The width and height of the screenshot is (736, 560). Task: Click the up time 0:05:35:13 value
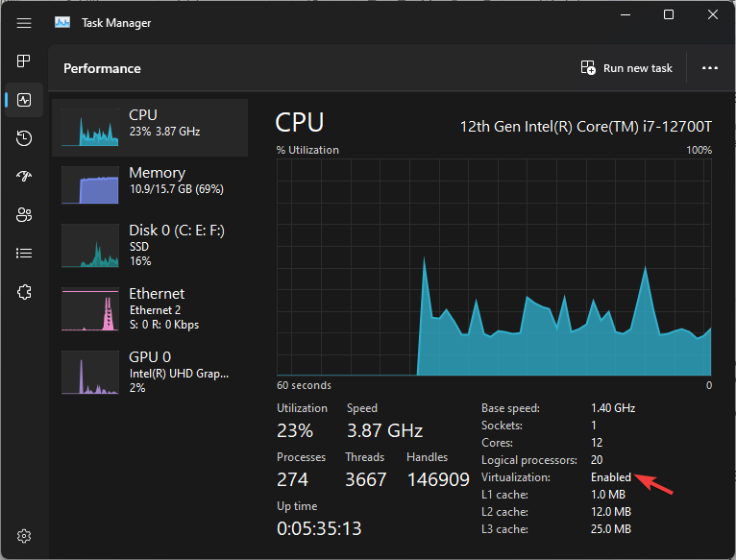tap(319, 528)
